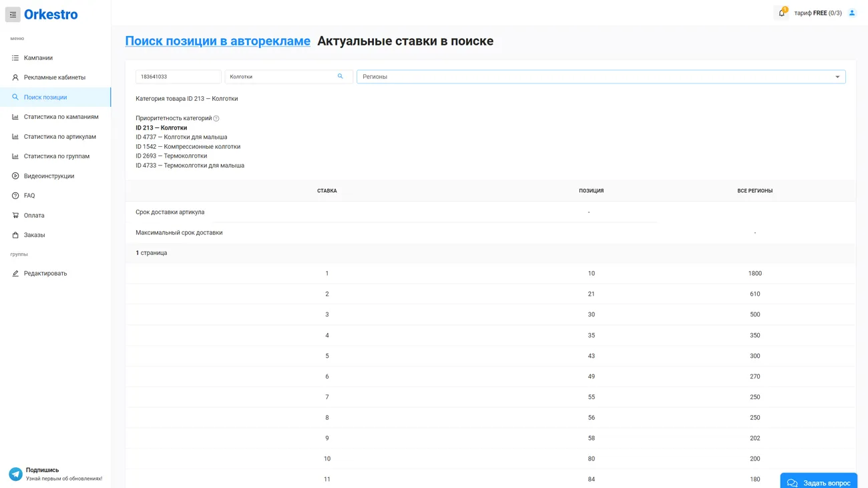Screen dimensions: 868x488
Task: Open the Регионы combo box field
Action: pos(594,77)
